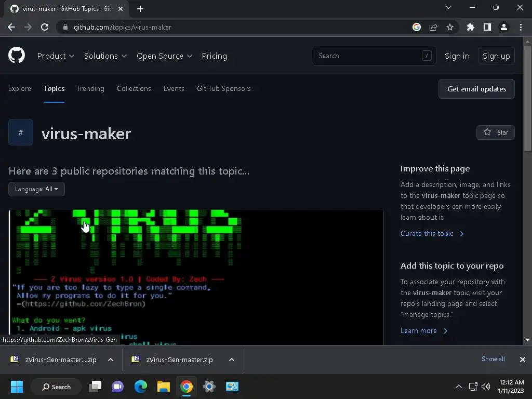Focus the GitHub search field
This screenshot has width=532, height=399.
tap(374, 56)
